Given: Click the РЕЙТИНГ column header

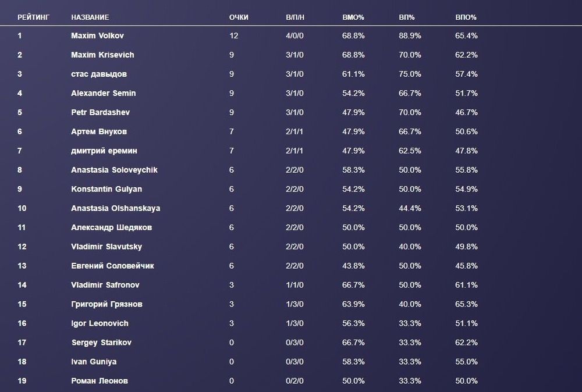Looking at the screenshot, I should click(x=33, y=17).
